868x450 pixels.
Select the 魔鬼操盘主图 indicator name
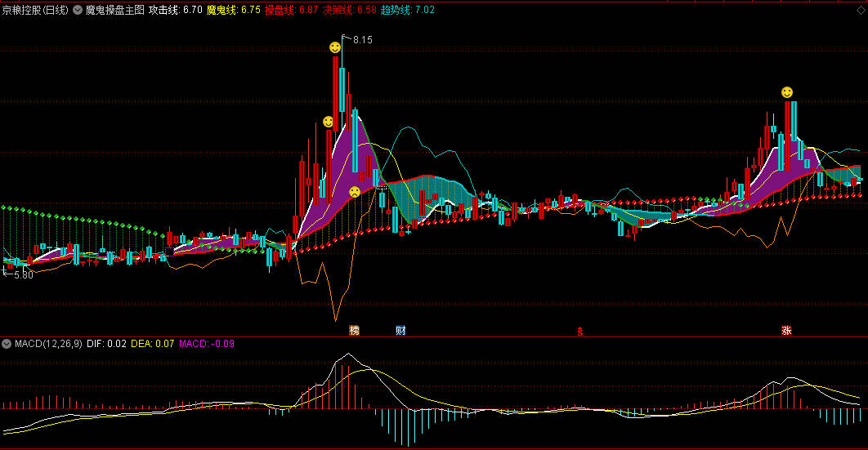(x=114, y=11)
